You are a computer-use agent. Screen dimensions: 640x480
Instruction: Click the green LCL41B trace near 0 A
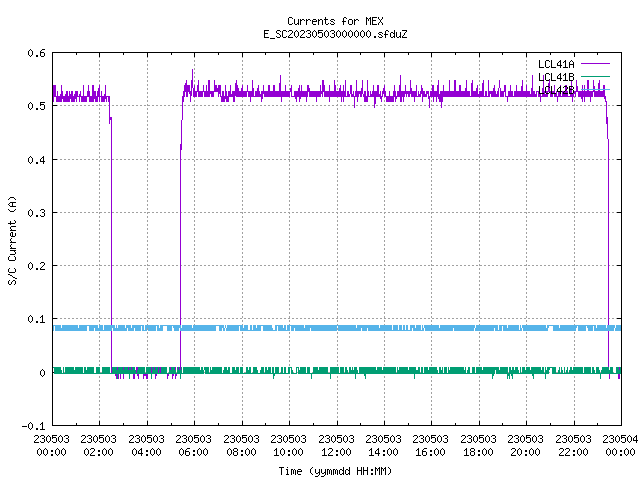(337, 370)
